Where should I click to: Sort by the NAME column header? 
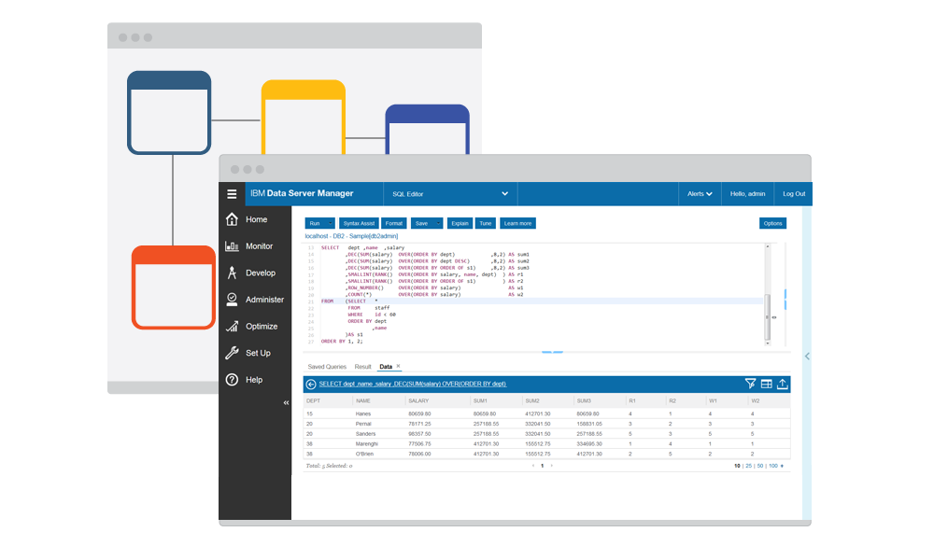[363, 401]
